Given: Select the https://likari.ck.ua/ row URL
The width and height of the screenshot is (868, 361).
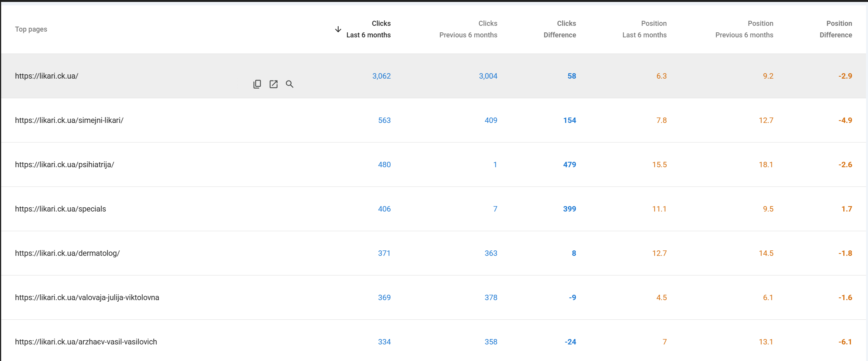Looking at the screenshot, I should point(47,76).
